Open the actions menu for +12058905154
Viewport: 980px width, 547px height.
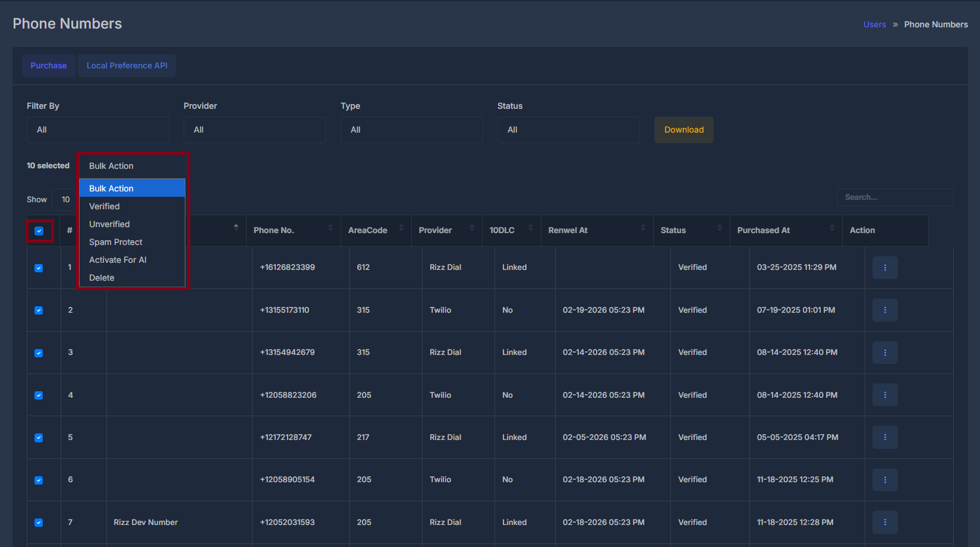point(885,480)
